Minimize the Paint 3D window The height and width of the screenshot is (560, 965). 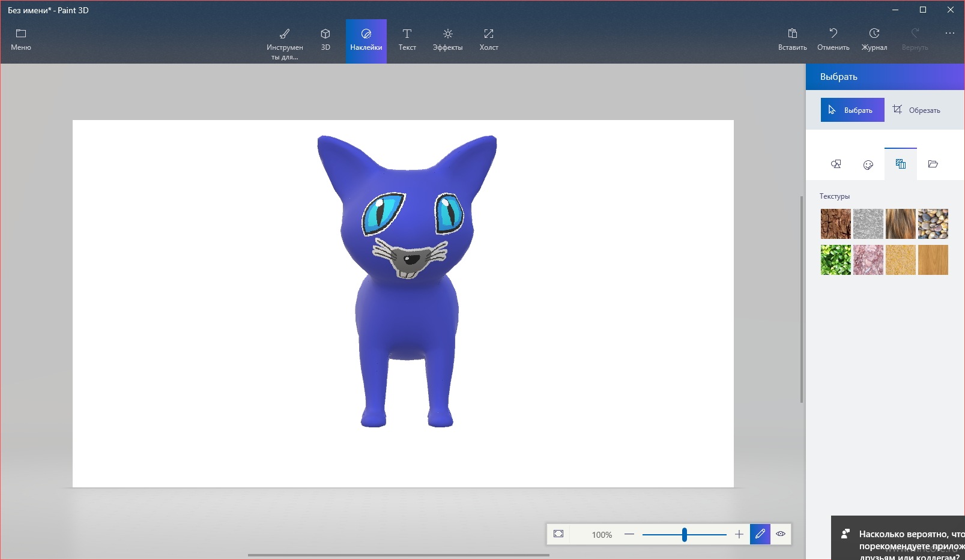[x=895, y=10]
